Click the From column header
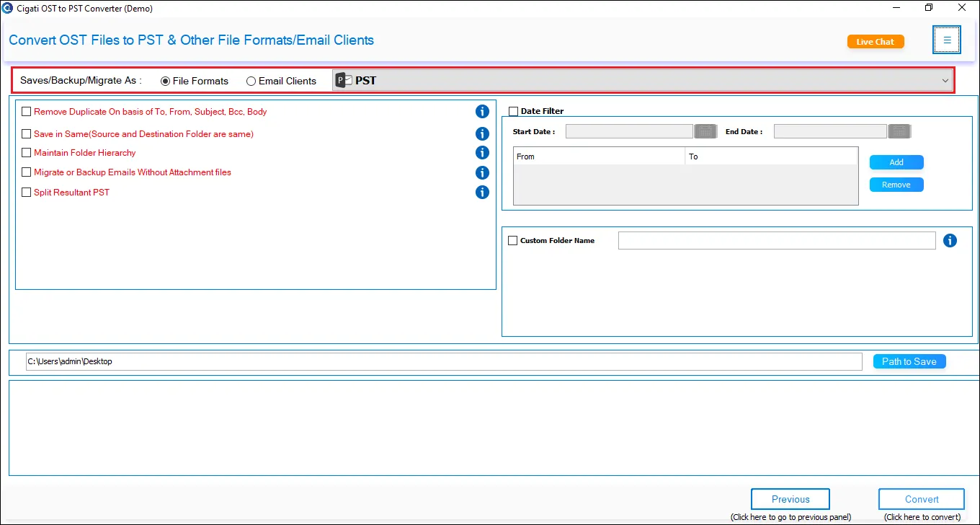980x525 pixels. pyautogui.click(x=599, y=156)
